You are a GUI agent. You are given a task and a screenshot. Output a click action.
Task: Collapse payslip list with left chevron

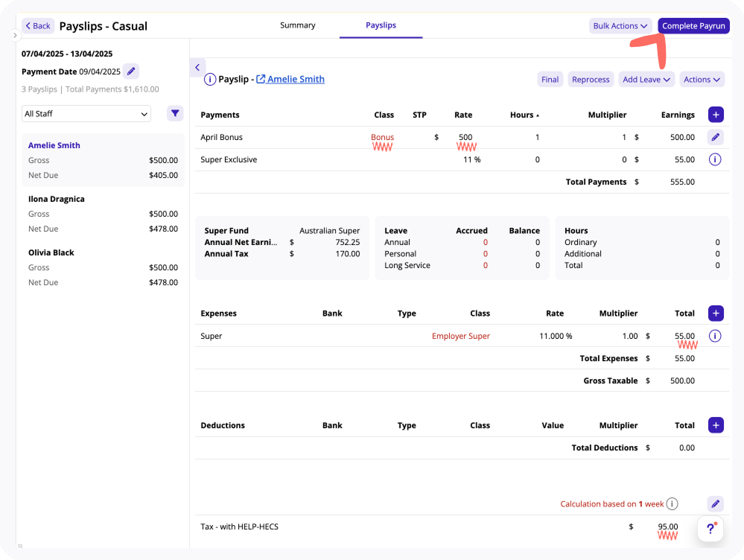click(197, 67)
